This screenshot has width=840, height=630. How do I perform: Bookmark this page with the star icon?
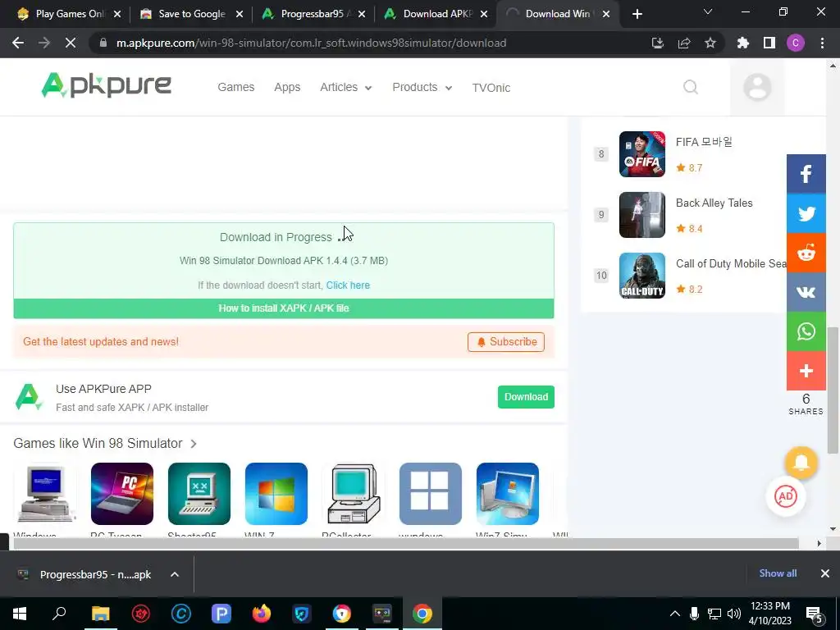(x=710, y=43)
